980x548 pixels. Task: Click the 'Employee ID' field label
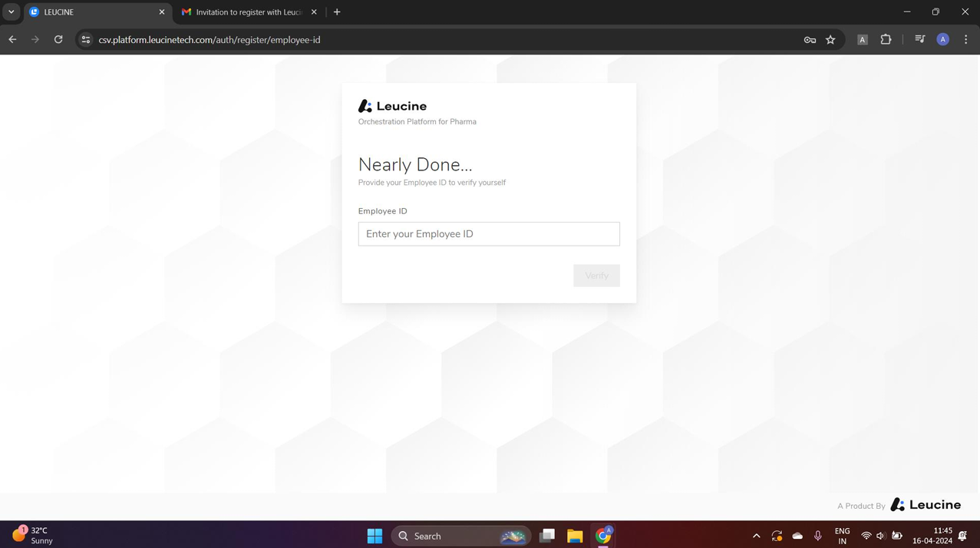383,211
